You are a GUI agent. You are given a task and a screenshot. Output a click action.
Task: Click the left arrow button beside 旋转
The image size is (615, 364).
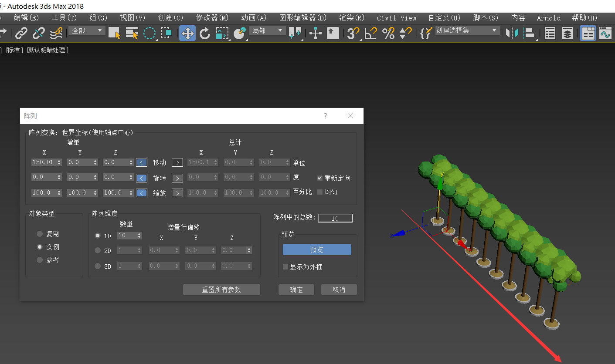point(142,178)
